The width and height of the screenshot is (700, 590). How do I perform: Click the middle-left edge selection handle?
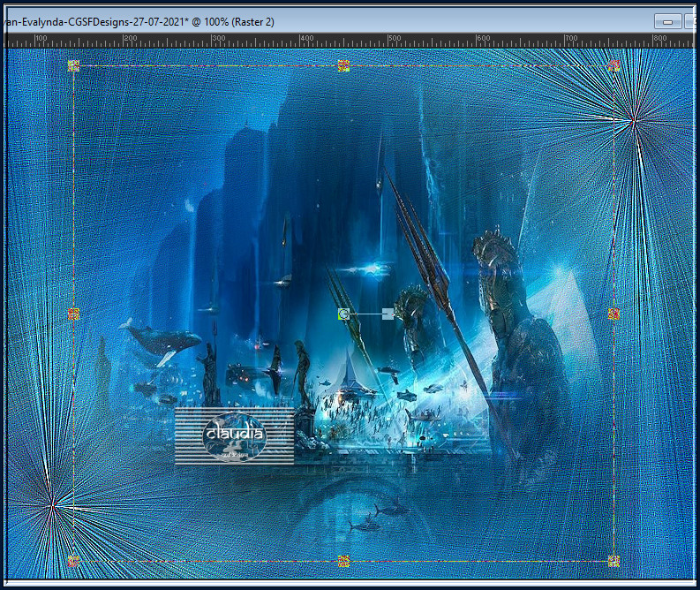(x=73, y=314)
